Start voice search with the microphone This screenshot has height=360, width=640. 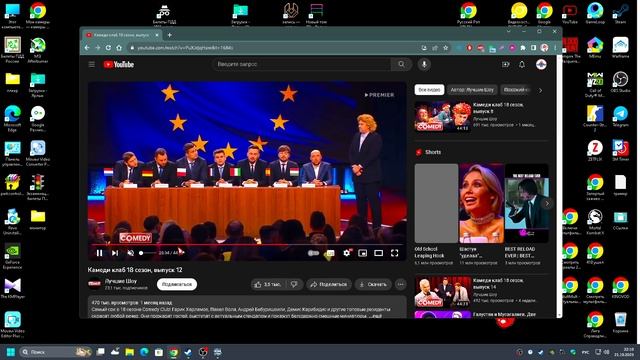424,64
